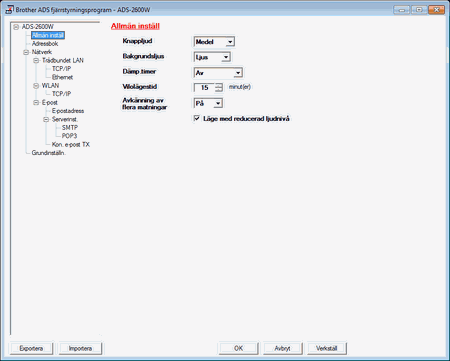The height and width of the screenshot is (361, 450).
Task: Maximize the Brother ADS window
Action: [419, 10]
